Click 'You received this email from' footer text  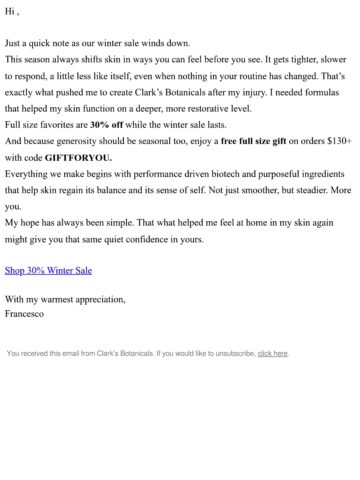point(51,353)
